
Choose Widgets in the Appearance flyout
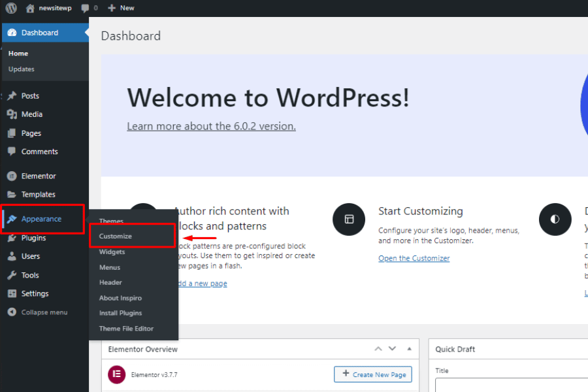click(x=112, y=252)
